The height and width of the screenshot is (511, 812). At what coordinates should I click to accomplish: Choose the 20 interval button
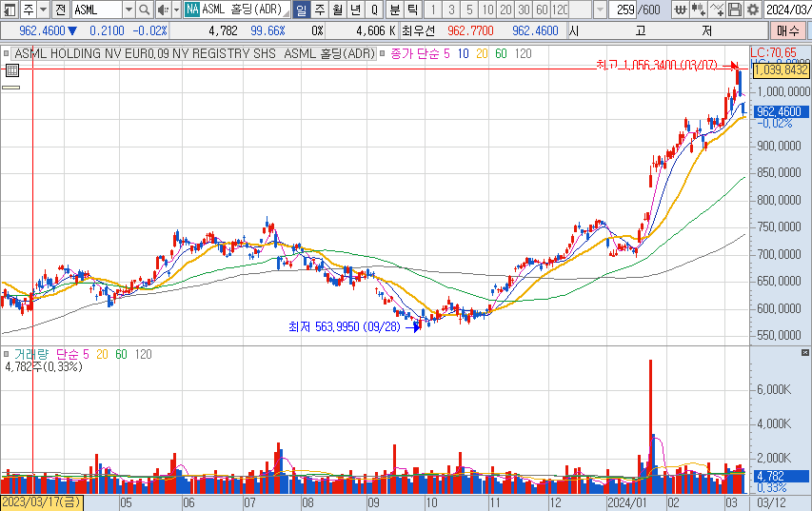(x=505, y=10)
